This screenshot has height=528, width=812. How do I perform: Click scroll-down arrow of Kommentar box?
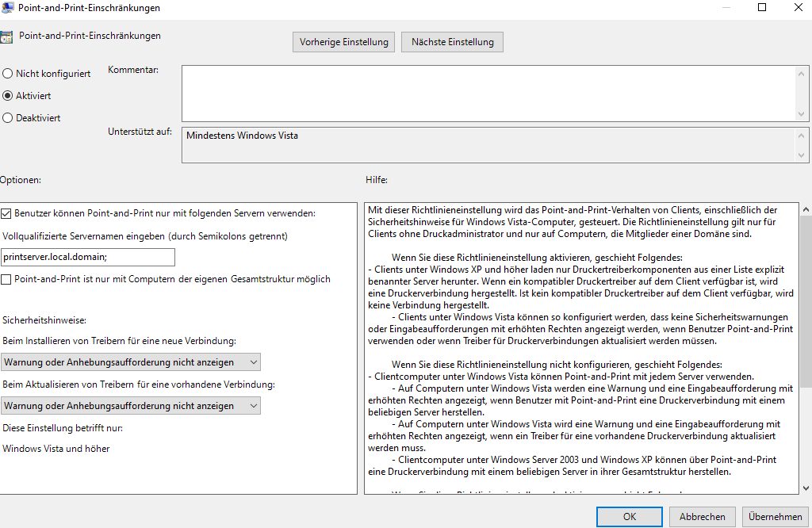802,114
